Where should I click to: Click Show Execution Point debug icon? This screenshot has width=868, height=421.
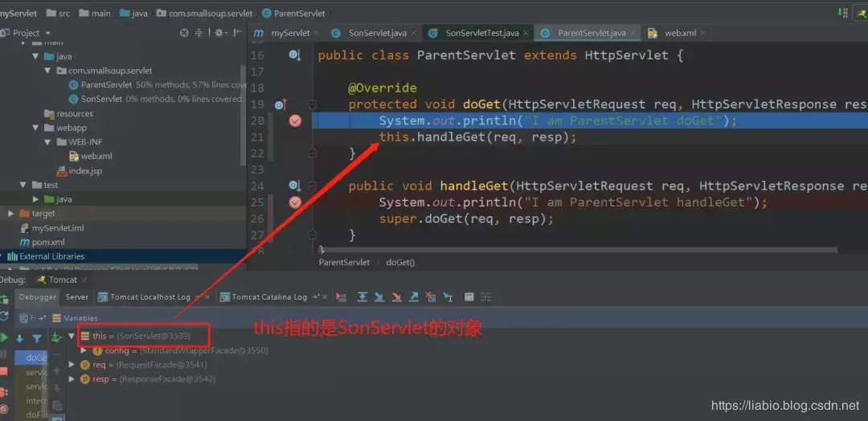click(341, 297)
